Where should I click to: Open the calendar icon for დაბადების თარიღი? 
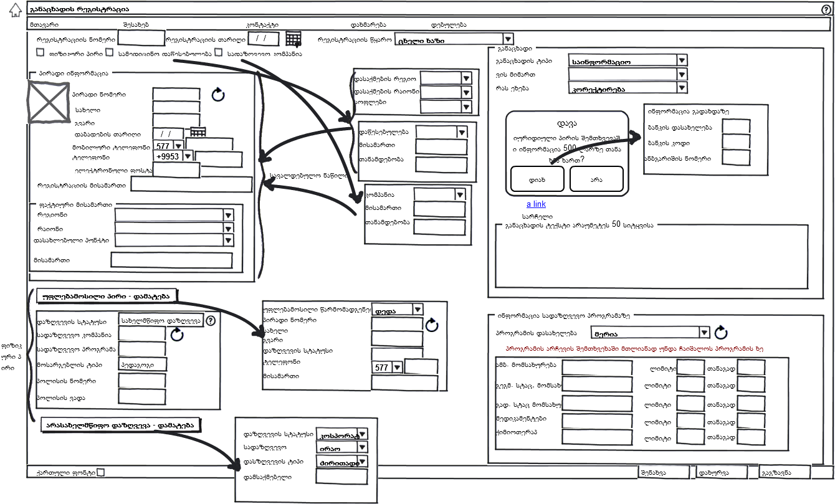198,133
